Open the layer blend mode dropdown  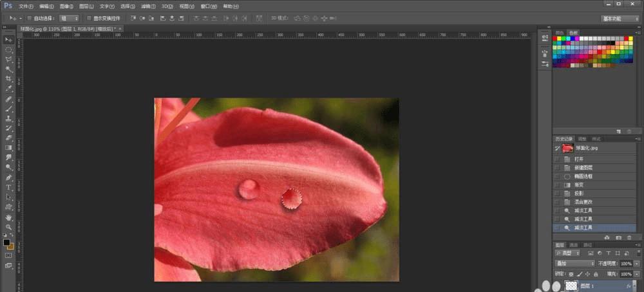[575, 263]
